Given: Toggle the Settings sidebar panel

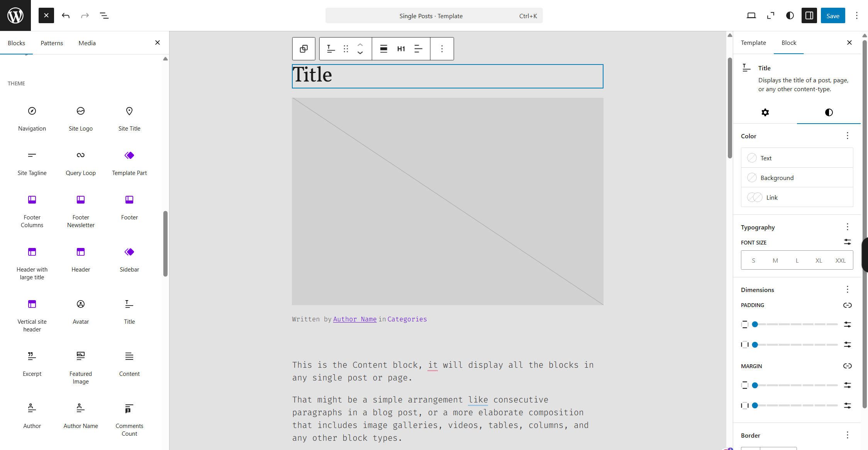Looking at the screenshot, I should coord(809,15).
